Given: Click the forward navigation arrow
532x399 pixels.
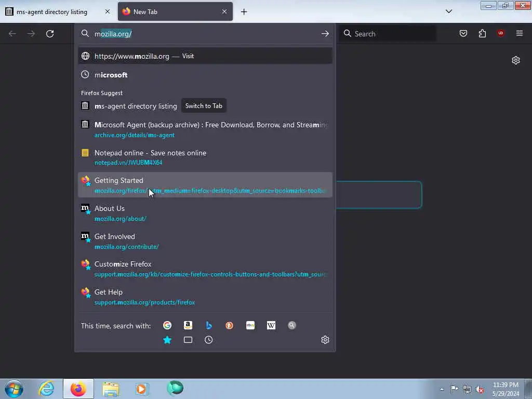Looking at the screenshot, I should (31, 34).
